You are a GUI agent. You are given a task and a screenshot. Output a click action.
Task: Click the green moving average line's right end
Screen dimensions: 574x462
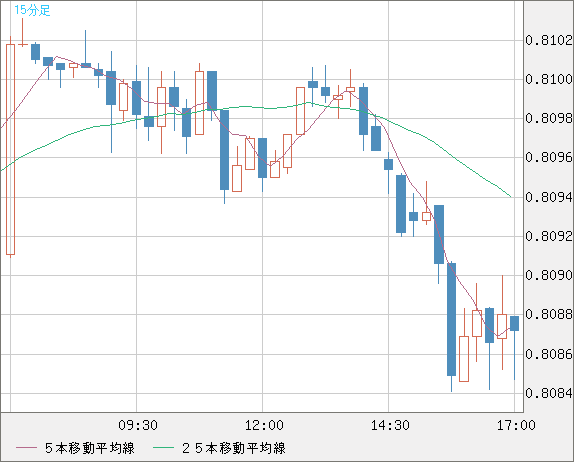[x=510, y=196]
